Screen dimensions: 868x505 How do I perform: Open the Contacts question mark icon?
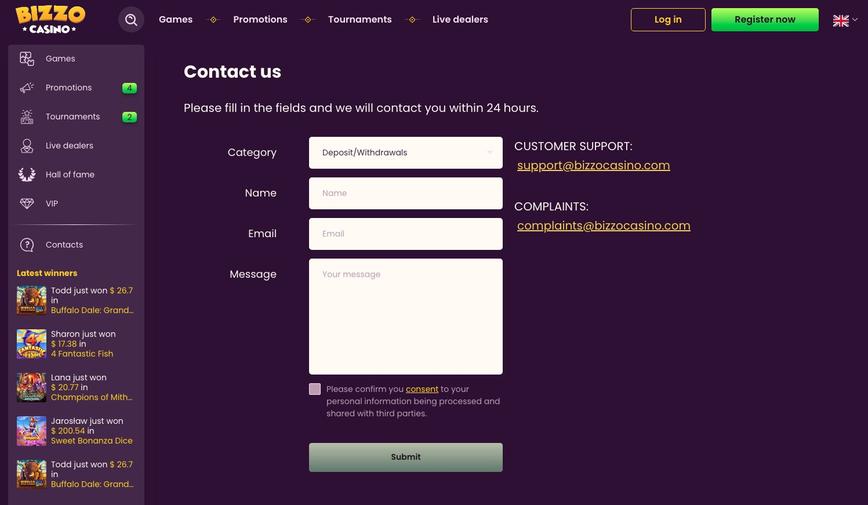tap(27, 245)
